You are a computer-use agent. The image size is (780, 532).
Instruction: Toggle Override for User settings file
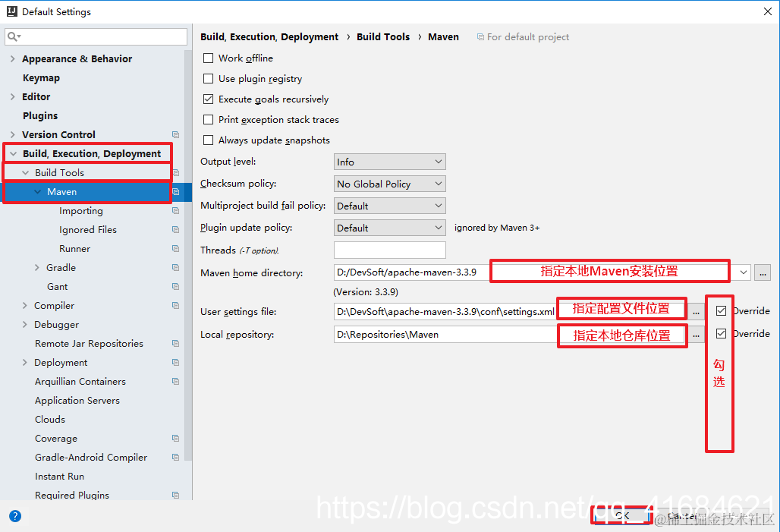point(721,311)
